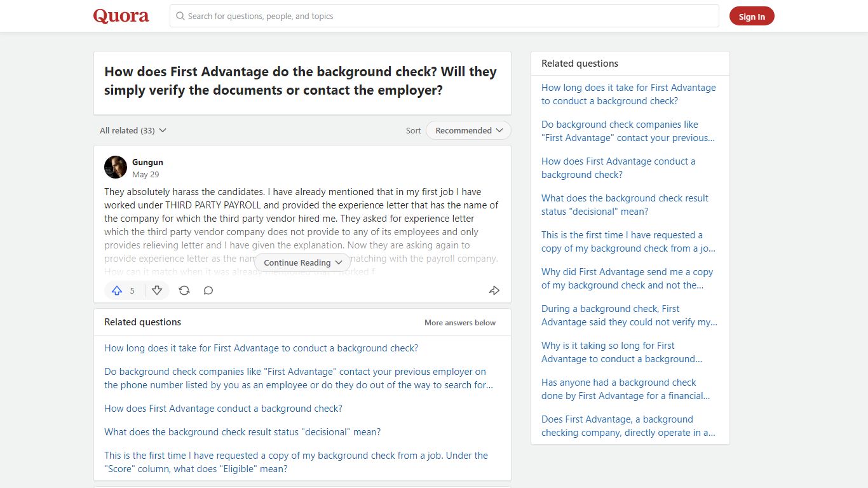Expand answer with Continue Reading
The height and width of the screenshot is (488, 868).
[302, 262]
